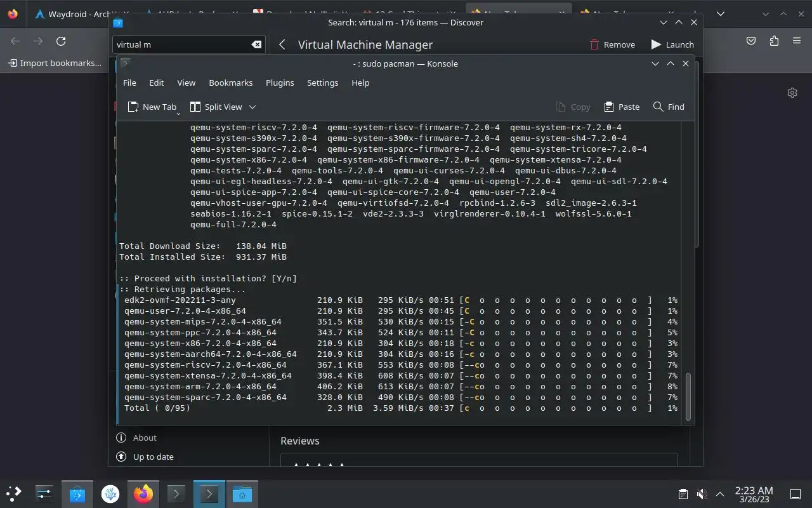Click 'Total Download Size' line in terminal
This screenshot has height=508, width=812.
[203, 246]
